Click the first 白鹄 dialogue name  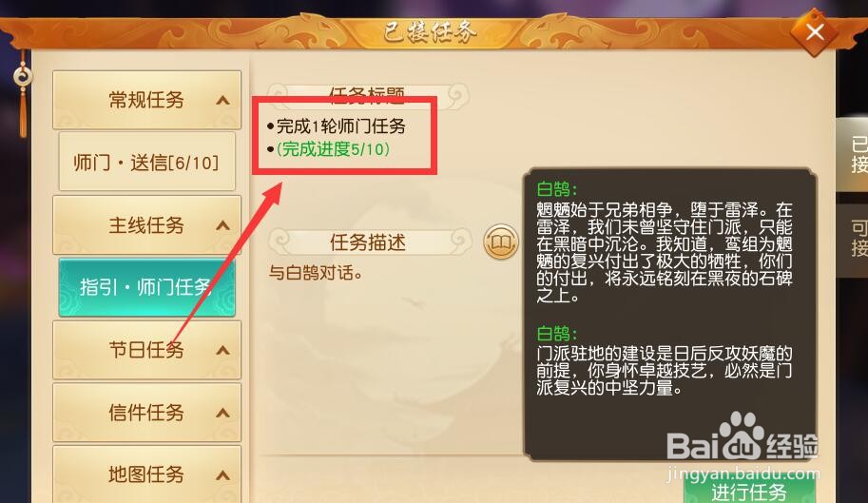557,189
